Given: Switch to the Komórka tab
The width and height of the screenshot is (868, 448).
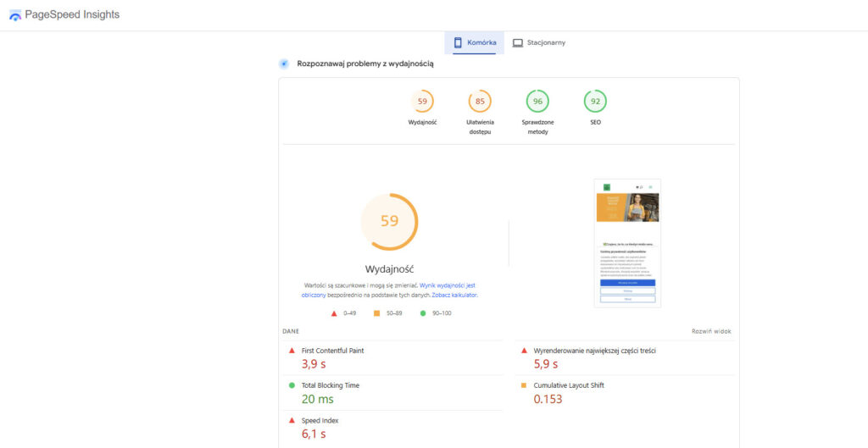Looking at the screenshot, I should point(475,42).
